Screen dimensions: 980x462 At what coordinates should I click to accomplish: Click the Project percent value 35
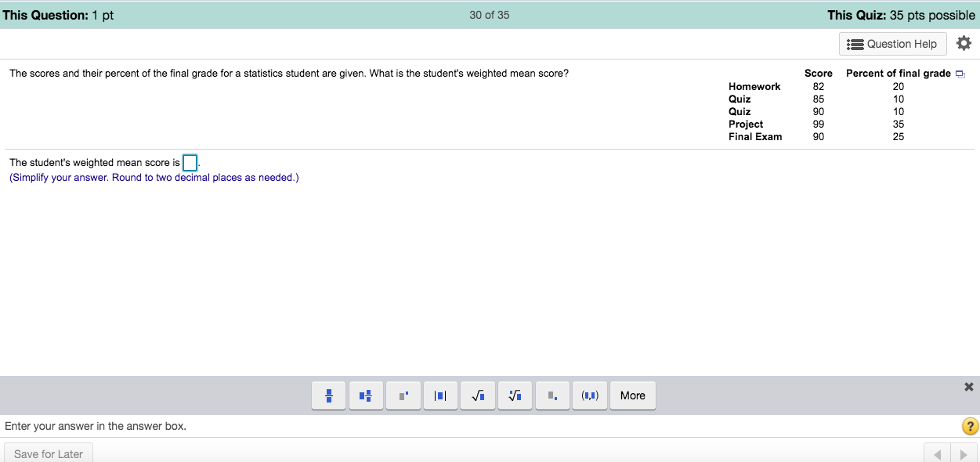(x=899, y=125)
